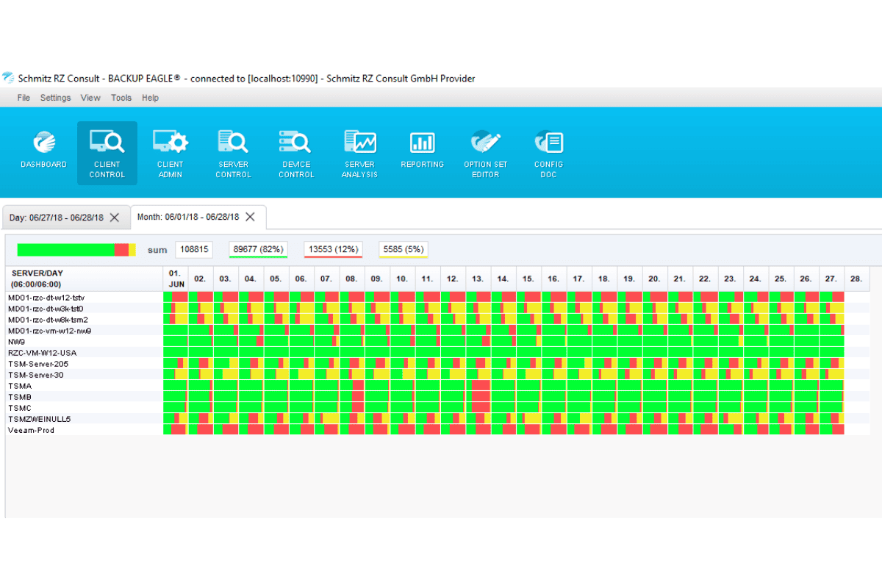The height and width of the screenshot is (588, 882).
Task: Open the Tools menu
Action: tap(121, 98)
